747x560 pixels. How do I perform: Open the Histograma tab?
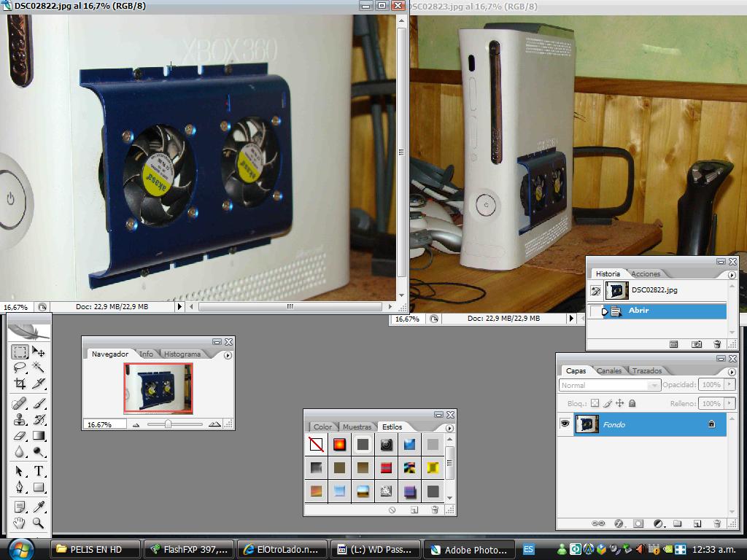point(182,354)
